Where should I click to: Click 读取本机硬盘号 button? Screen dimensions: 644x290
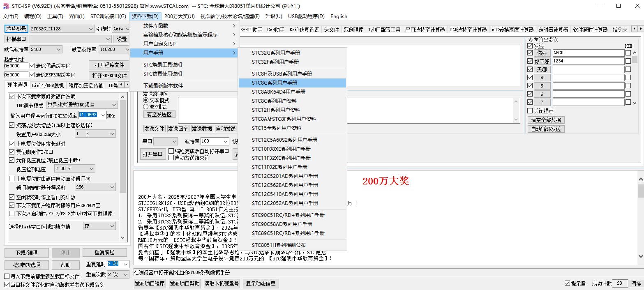click(222, 283)
